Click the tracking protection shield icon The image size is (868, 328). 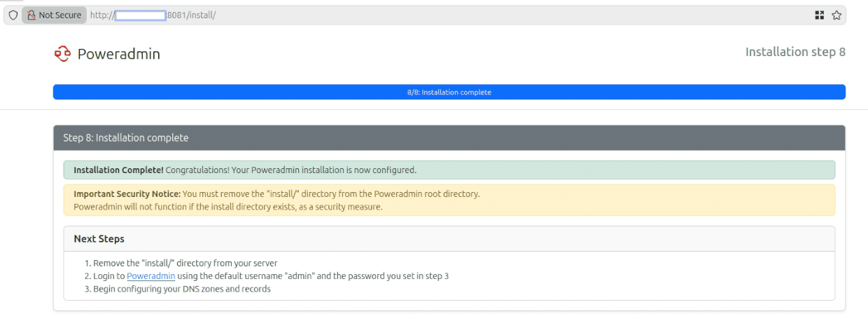click(13, 15)
